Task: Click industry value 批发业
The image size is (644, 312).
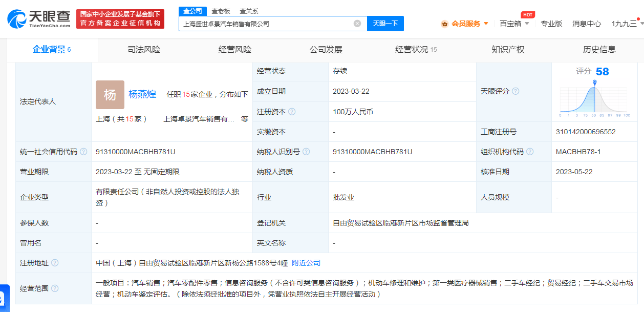Action: pyautogui.click(x=344, y=197)
